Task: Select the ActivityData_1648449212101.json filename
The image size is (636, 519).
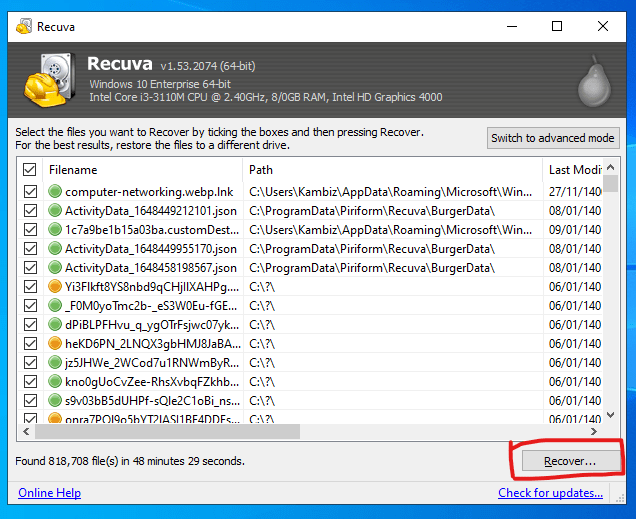Action: 151,211
